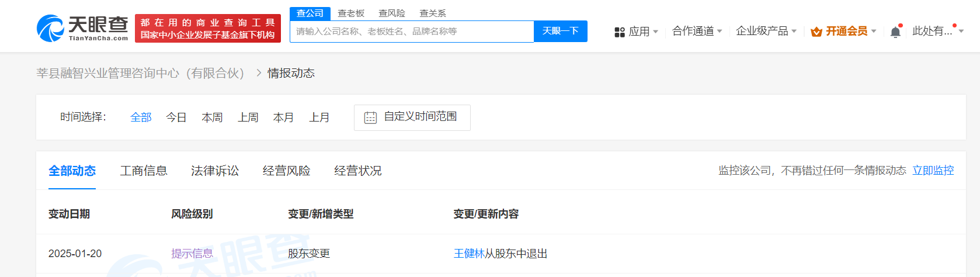The image size is (980, 277).
Task: Click the 时间选择 label
Action: (x=83, y=117)
